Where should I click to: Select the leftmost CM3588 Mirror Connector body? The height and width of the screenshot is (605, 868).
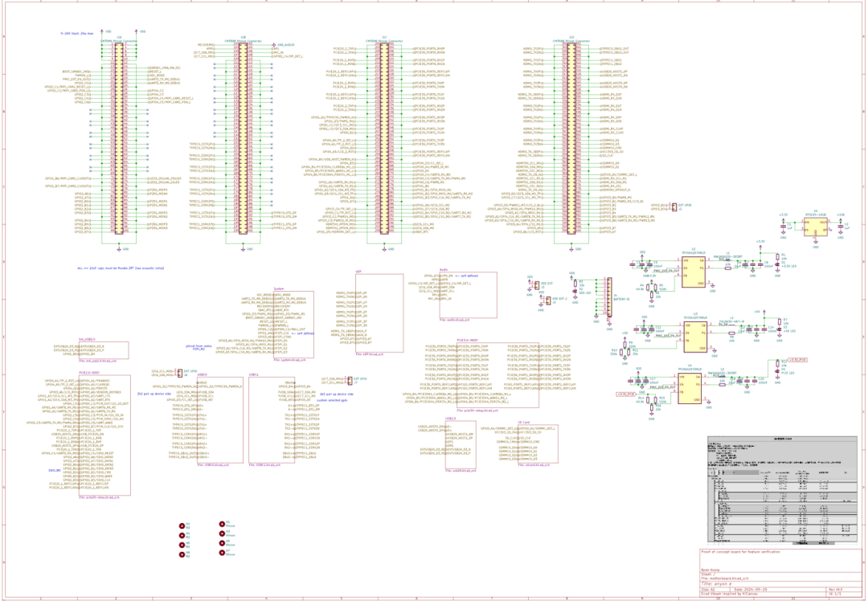119,138
